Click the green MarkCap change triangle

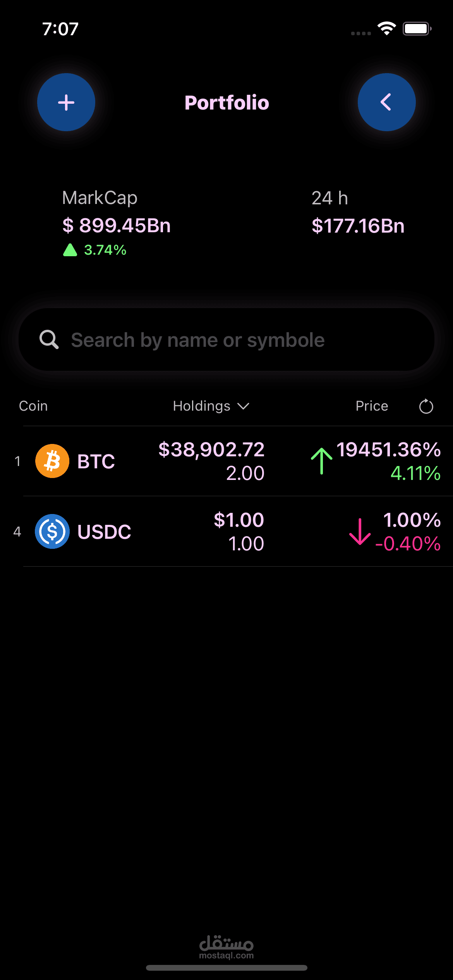(70, 250)
